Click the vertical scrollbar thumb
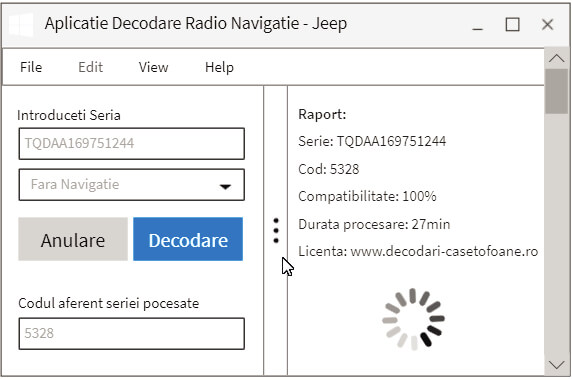 556,91
